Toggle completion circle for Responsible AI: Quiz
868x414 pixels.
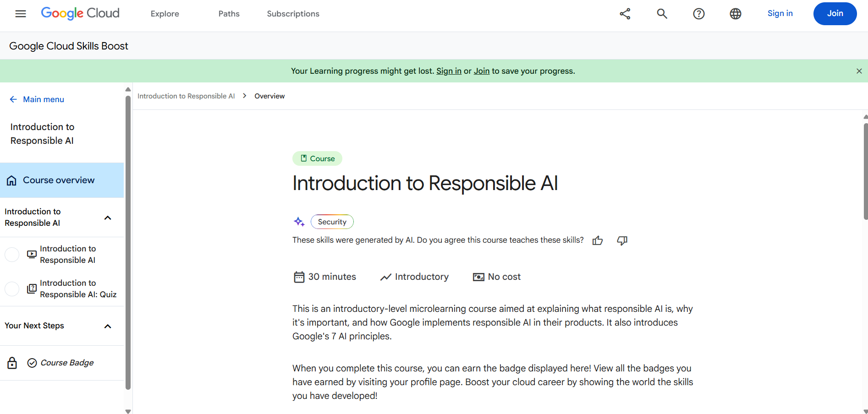[x=12, y=289]
